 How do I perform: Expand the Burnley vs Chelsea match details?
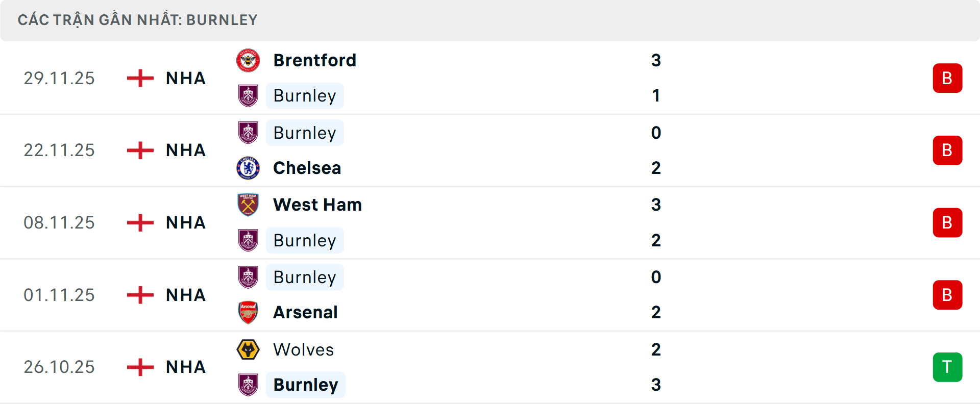(490, 150)
